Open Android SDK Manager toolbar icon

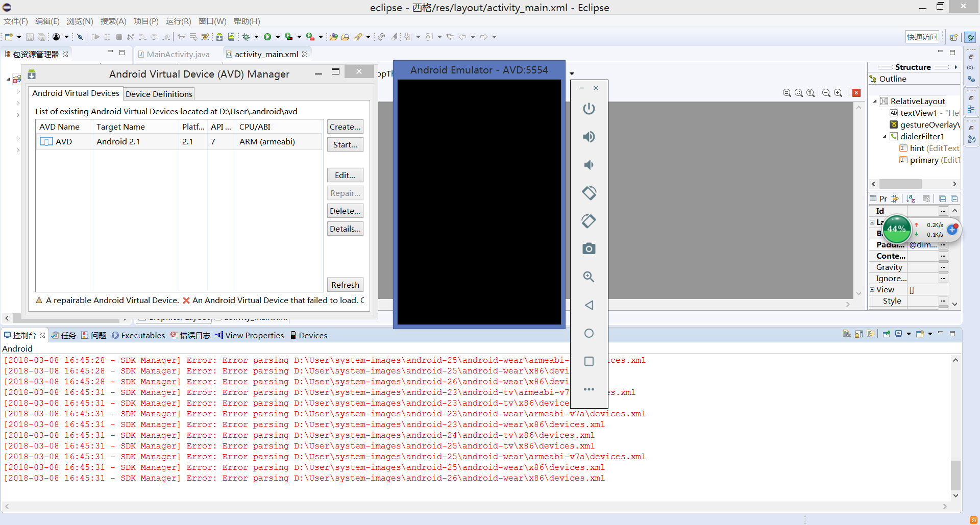219,37
